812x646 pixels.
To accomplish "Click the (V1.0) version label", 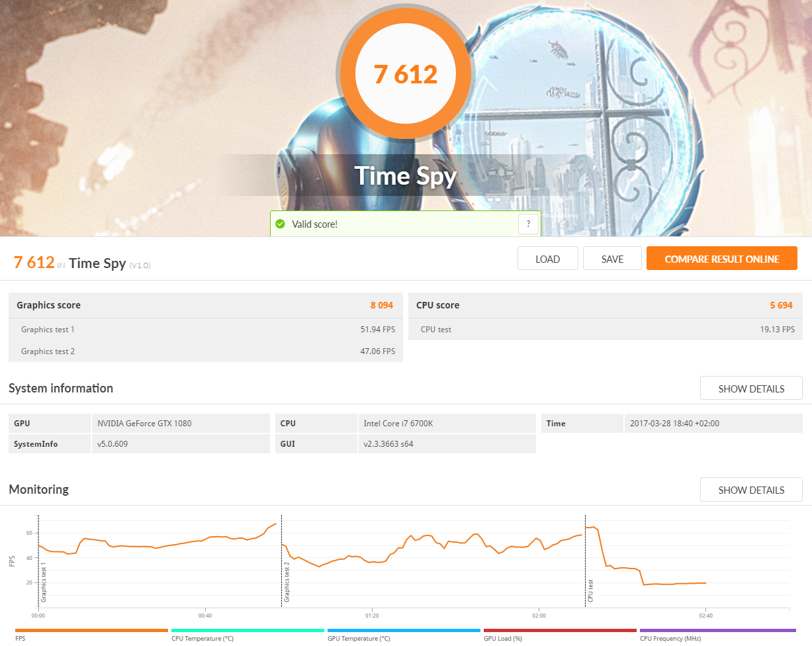I will pyautogui.click(x=140, y=265).
